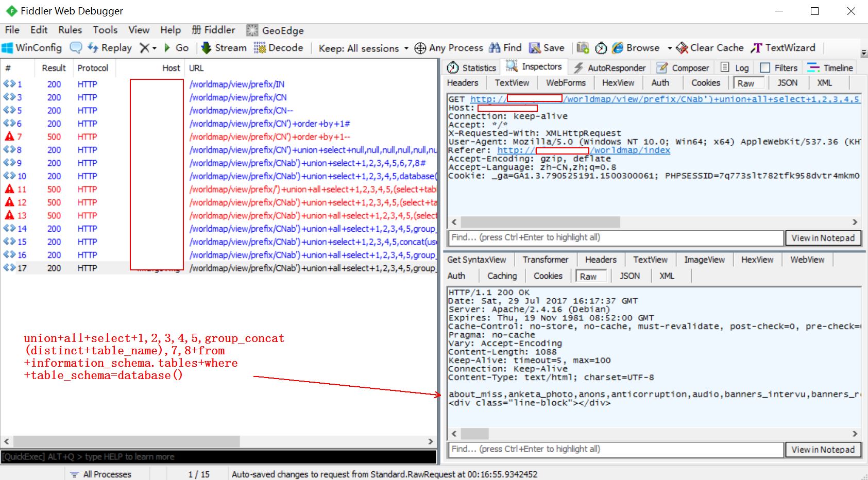Click the response Find text field
The width and height of the screenshot is (868, 480).
pyautogui.click(x=616, y=449)
